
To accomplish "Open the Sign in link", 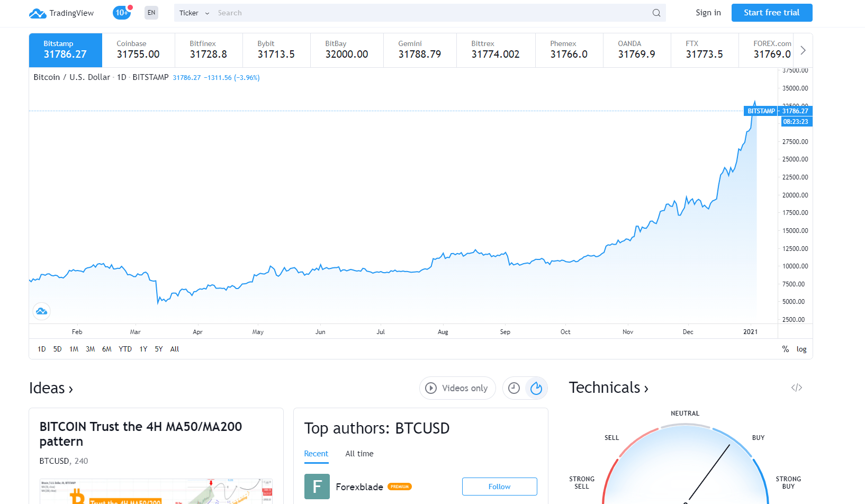I will [x=708, y=13].
